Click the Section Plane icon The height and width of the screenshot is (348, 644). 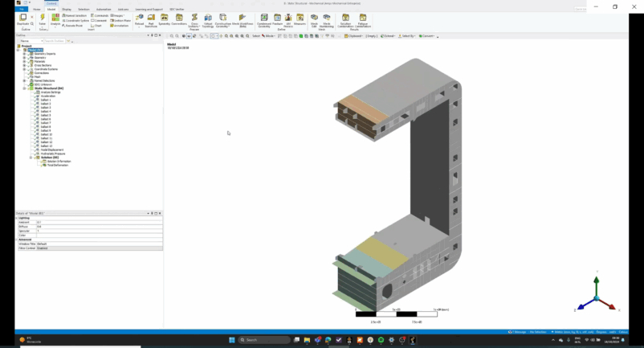pos(120,21)
